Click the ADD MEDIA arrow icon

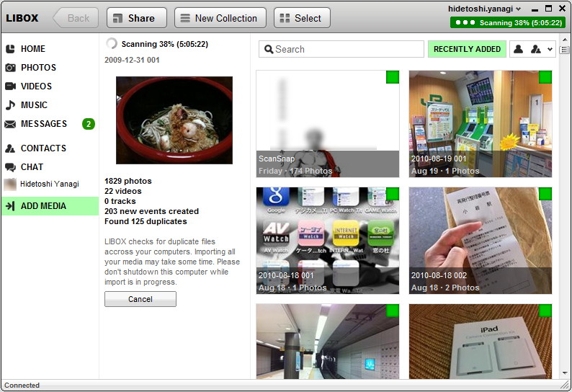click(10, 206)
